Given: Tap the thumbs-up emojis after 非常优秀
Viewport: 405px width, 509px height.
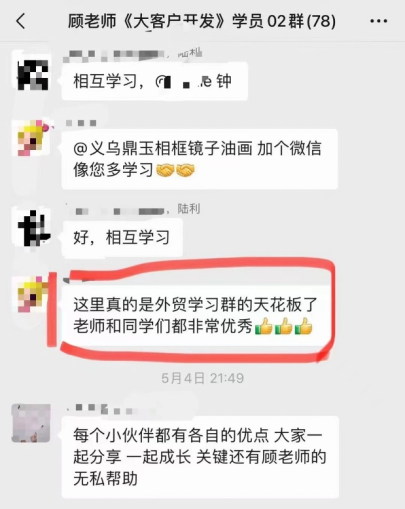Looking at the screenshot, I should [284, 326].
